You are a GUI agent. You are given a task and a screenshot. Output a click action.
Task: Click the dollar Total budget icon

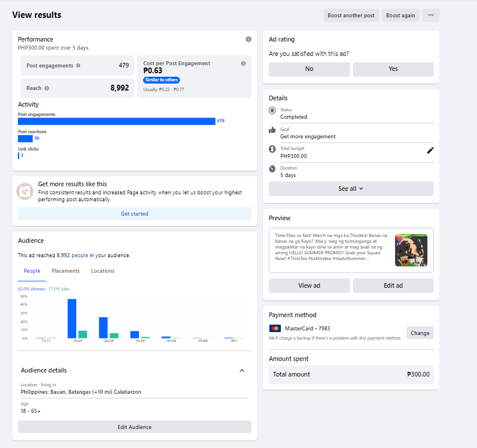(x=272, y=149)
